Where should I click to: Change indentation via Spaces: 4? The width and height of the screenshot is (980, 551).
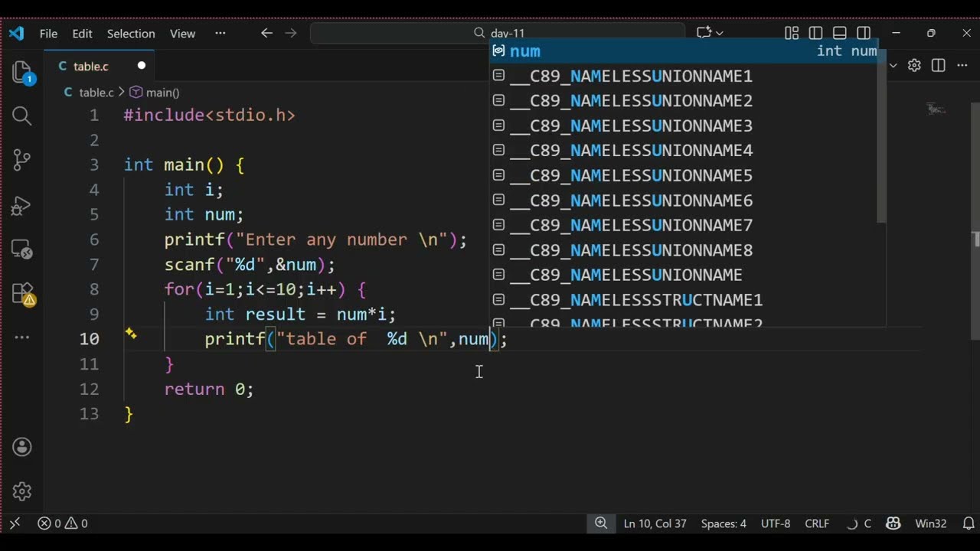coord(724,523)
